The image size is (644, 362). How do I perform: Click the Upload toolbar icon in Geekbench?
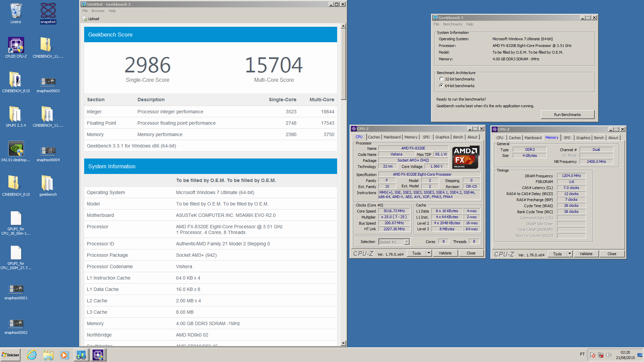(91, 19)
